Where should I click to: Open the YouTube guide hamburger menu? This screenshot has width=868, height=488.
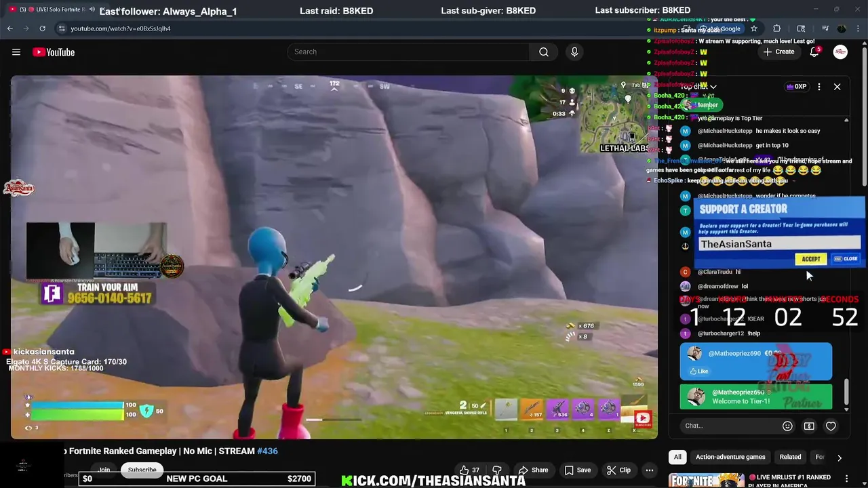[16, 52]
